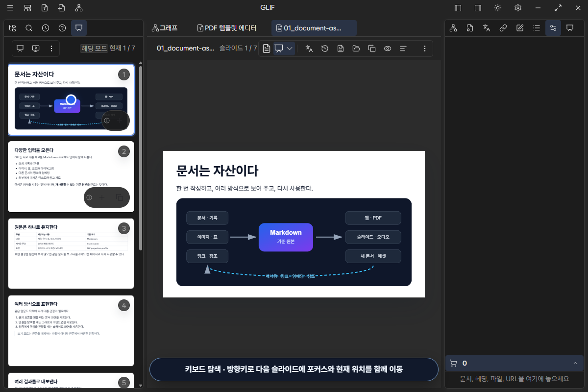Screen dimensions: 588x392
Task: Open version history in editor toolbar
Action: (x=325, y=49)
